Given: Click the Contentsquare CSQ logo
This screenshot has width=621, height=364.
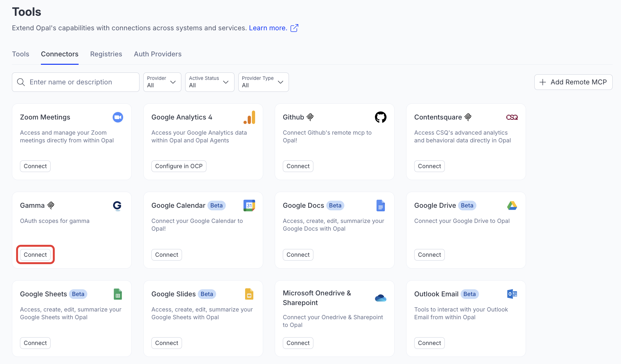Looking at the screenshot, I should tap(512, 117).
